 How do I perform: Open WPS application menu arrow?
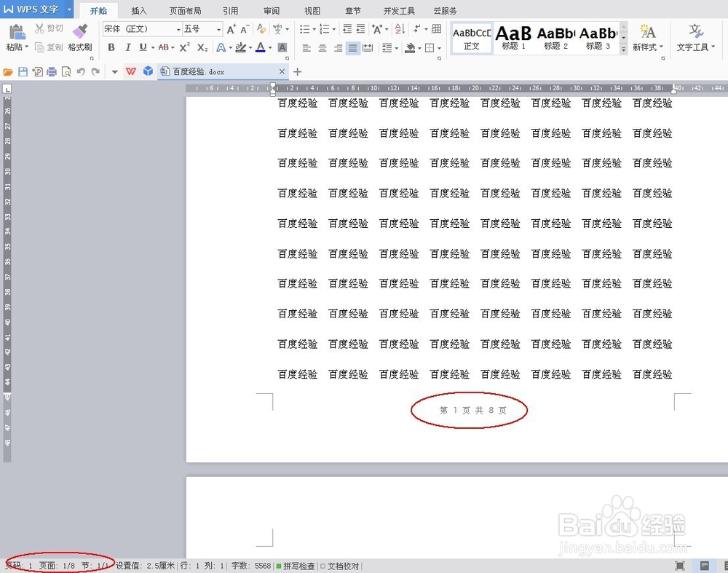(69, 9)
